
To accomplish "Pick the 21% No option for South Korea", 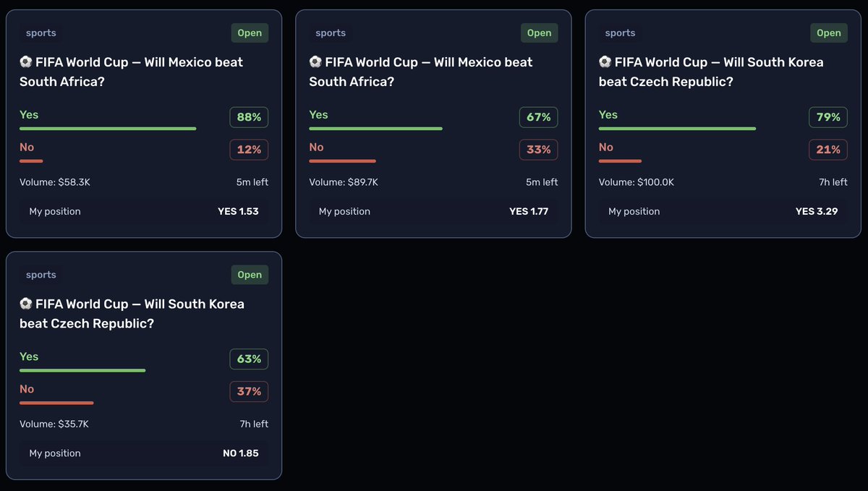I will (x=828, y=150).
